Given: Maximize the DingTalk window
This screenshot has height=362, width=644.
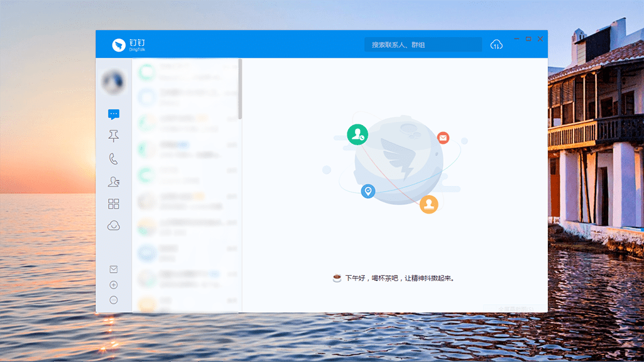Looking at the screenshot, I should point(528,39).
